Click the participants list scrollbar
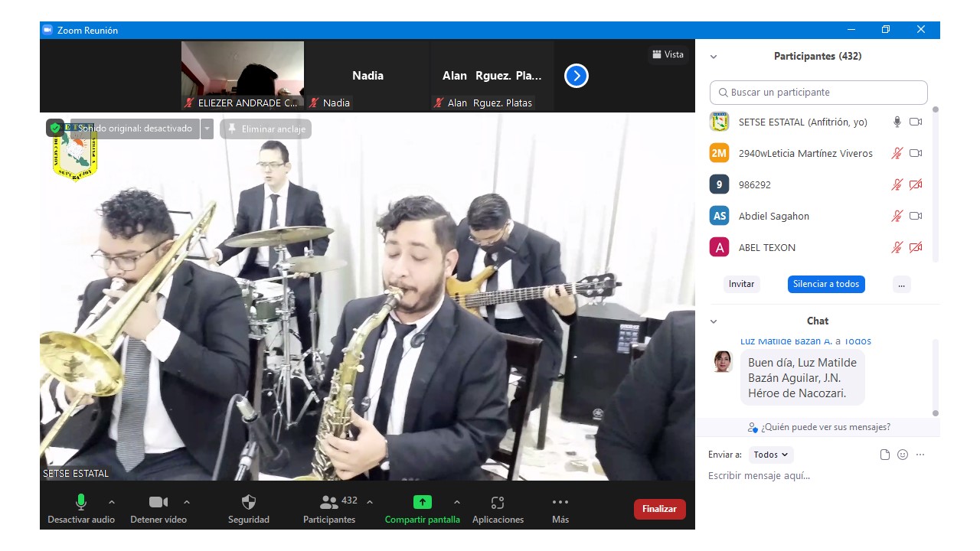Screen dimensions: 980x551 click(935, 184)
